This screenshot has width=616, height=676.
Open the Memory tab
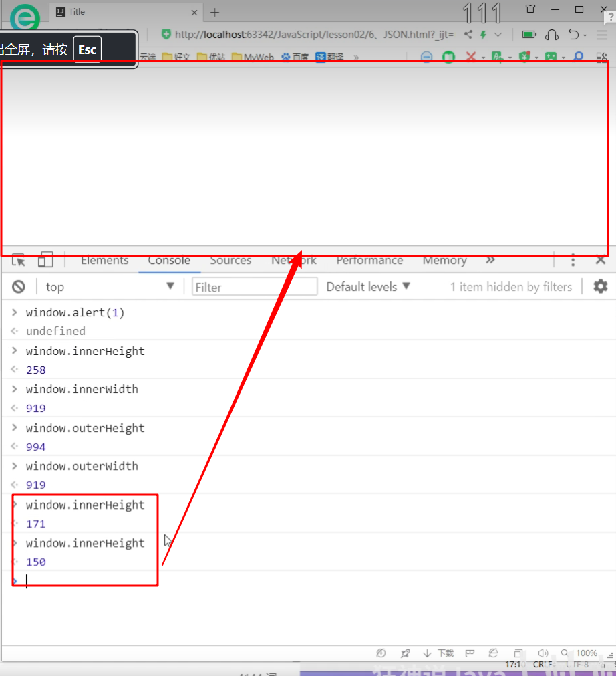click(444, 261)
